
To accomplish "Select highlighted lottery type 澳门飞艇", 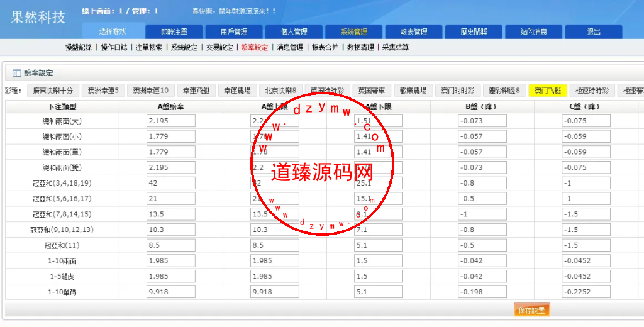I will pos(548,91).
